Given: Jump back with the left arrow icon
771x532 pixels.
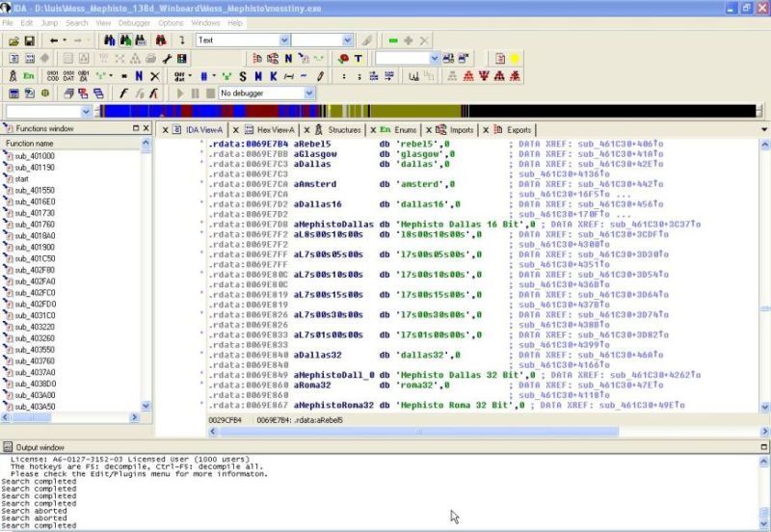Looking at the screenshot, I should pyautogui.click(x=54, y=40).
